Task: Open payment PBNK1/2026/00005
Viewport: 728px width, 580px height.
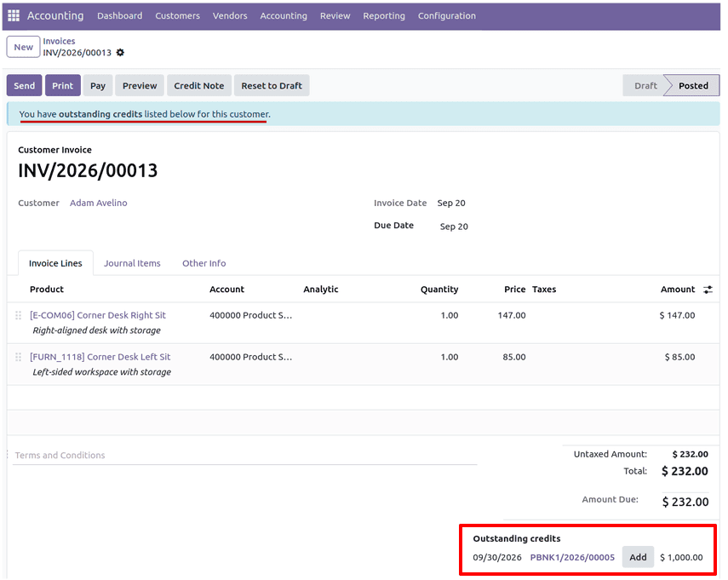Action: click(x=572, y=557)
